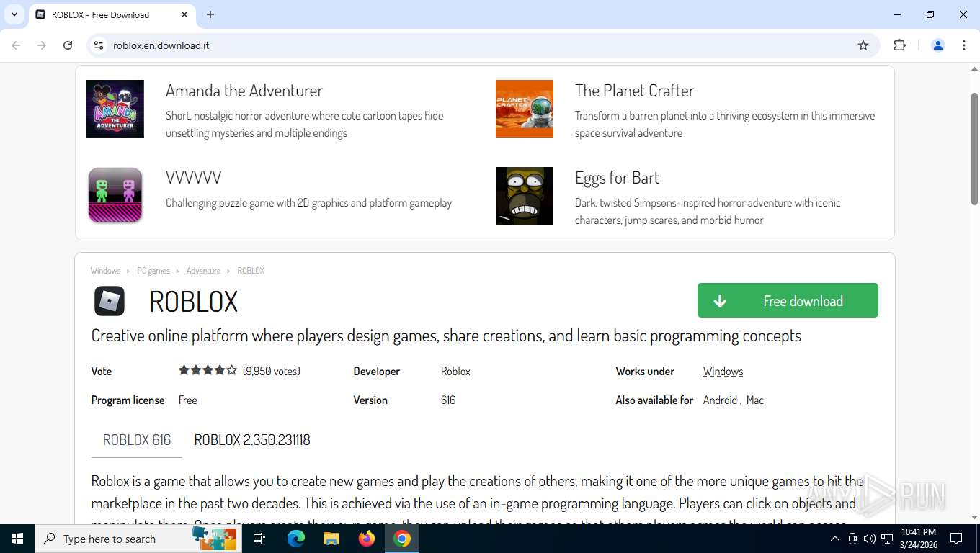Open the Chrome profile icon

[x=938, y=45]
